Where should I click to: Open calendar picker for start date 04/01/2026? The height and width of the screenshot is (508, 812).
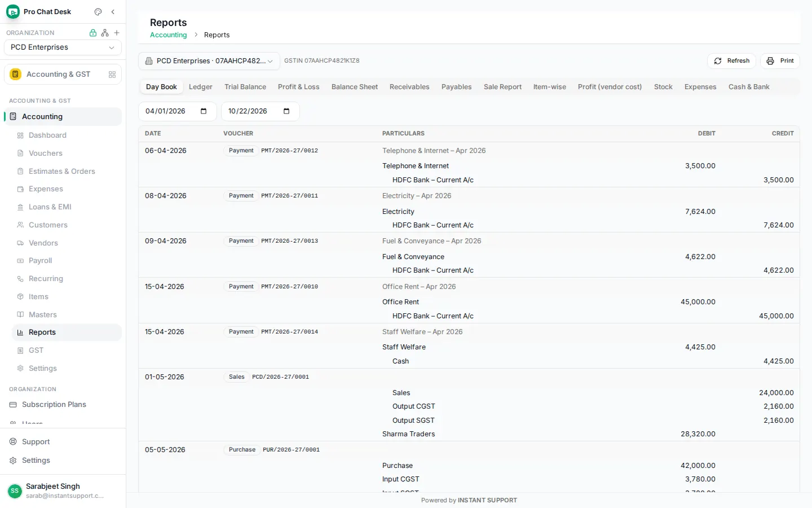tap(204, 111)
